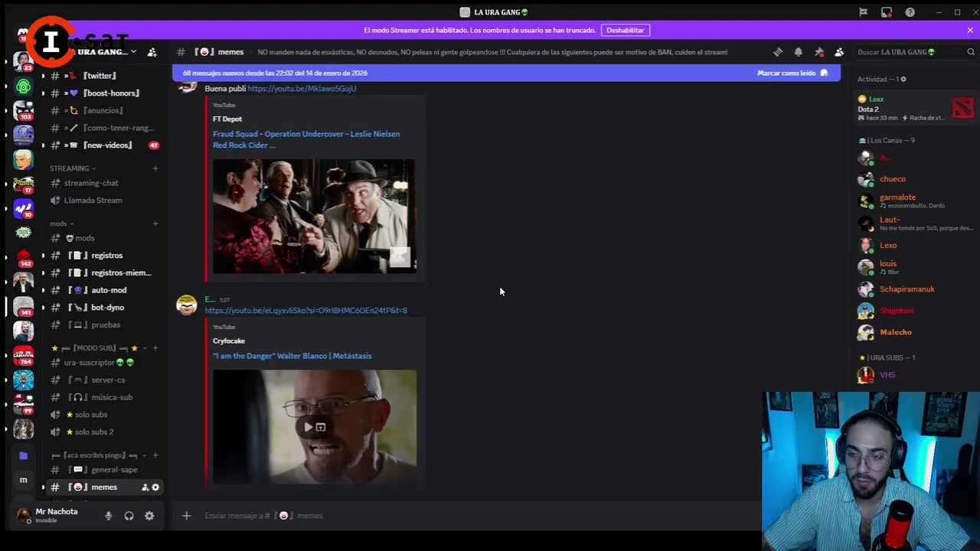980x551 pixels.
Task: Join solo subs 2 voice channel
Action: point(93,432)
